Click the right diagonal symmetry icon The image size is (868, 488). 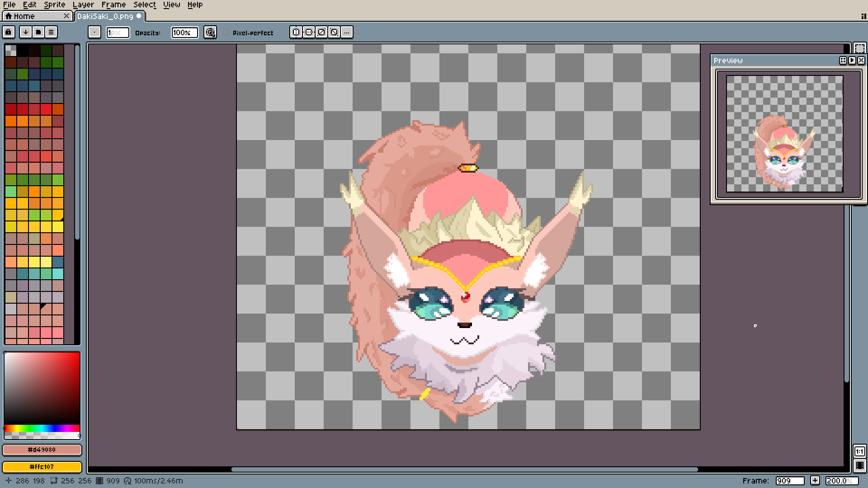(x=321, y=32)
